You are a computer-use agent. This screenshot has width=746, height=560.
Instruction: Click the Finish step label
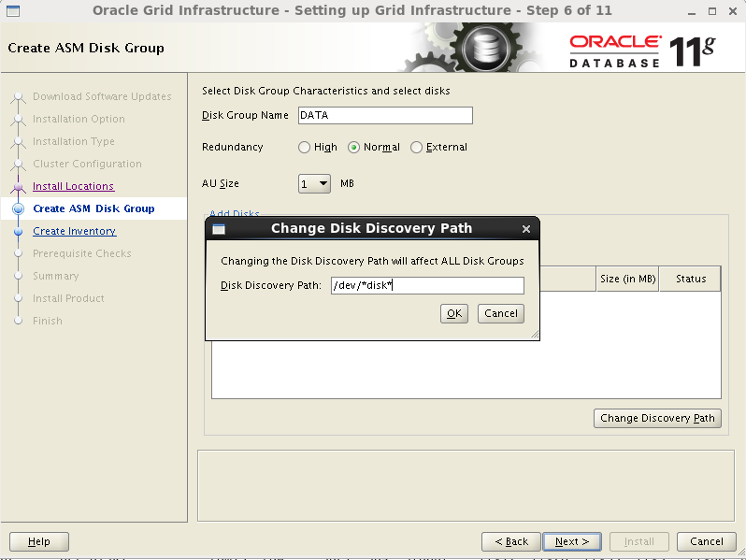click(47, 321)
